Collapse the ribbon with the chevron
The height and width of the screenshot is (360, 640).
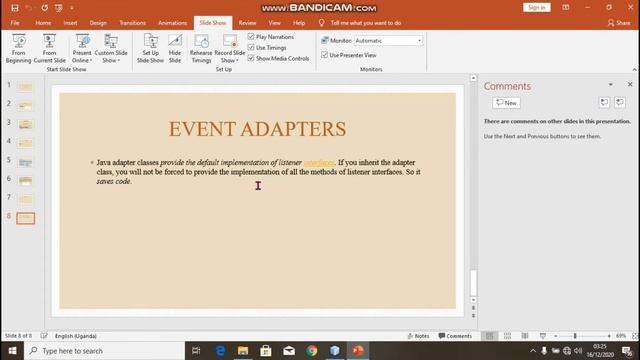click(634, 70)
